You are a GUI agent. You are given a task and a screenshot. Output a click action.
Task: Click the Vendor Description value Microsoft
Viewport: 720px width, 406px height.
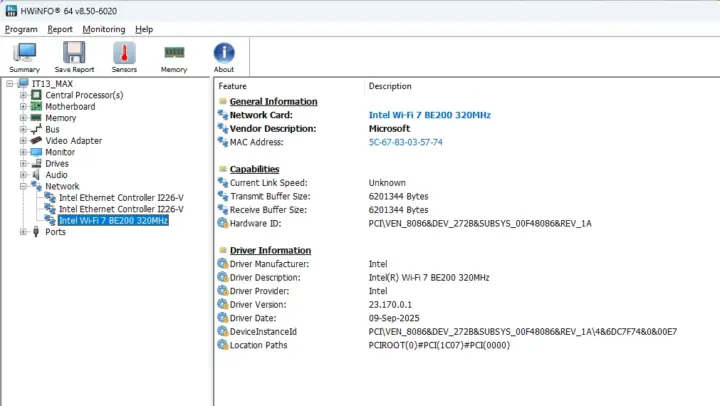click(x=389, y=129)
